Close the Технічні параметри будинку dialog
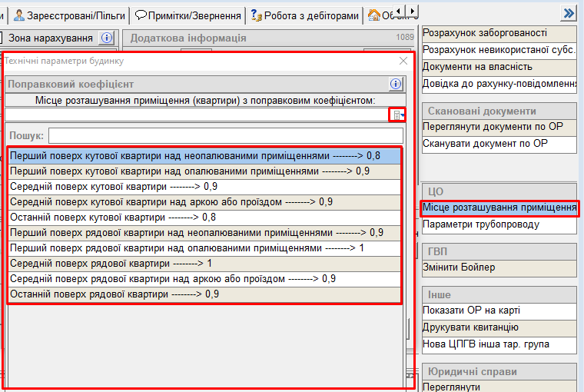The height and width of the screenshot is (392, 584). click(x=403, y=61)
